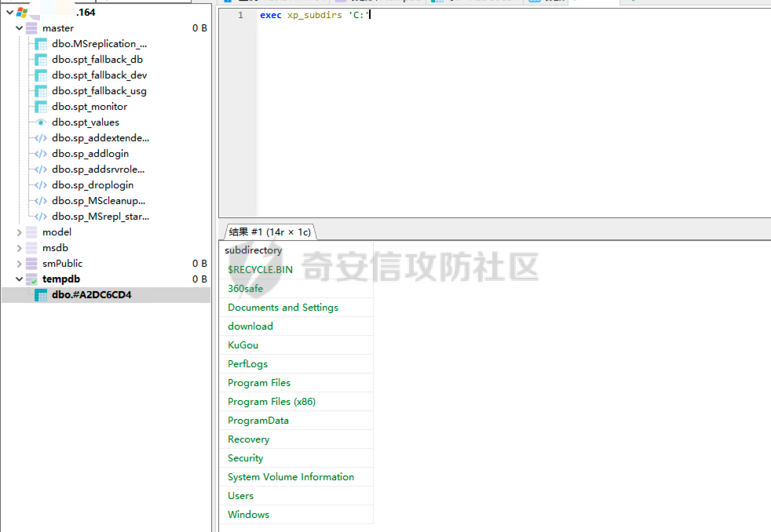The height and width of the screenshot is (532, 771).
Task: Click the procedure icon beside dbo.sp_addlogin
Action: [x=41, y=154]
